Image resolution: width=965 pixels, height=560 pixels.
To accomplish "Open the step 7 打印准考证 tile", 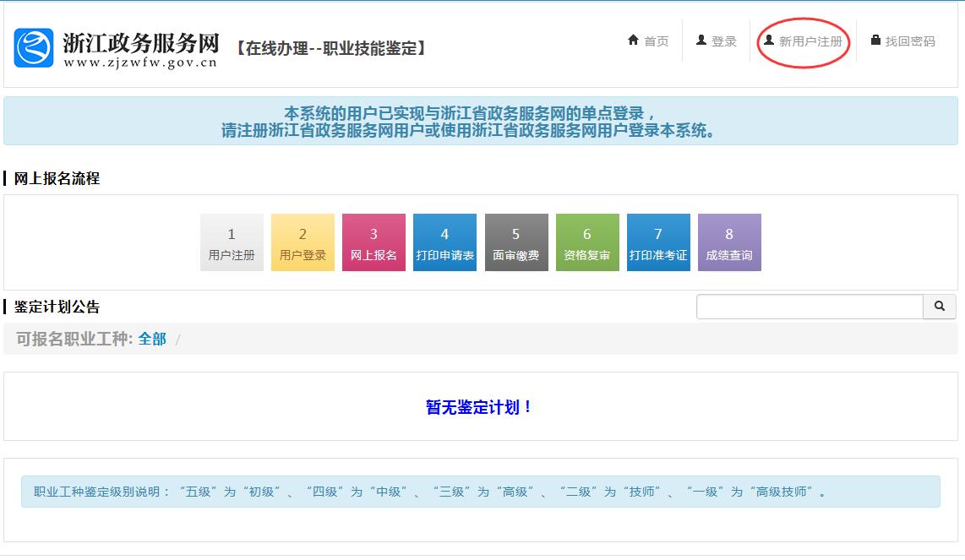I will click(658, 242).
